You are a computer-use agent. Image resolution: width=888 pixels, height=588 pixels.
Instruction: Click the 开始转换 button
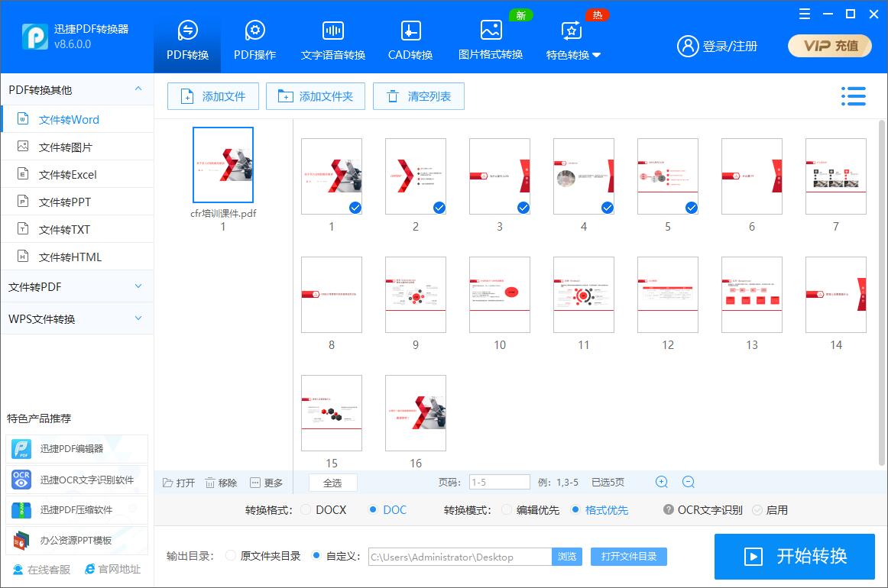(x=795, y=557)
